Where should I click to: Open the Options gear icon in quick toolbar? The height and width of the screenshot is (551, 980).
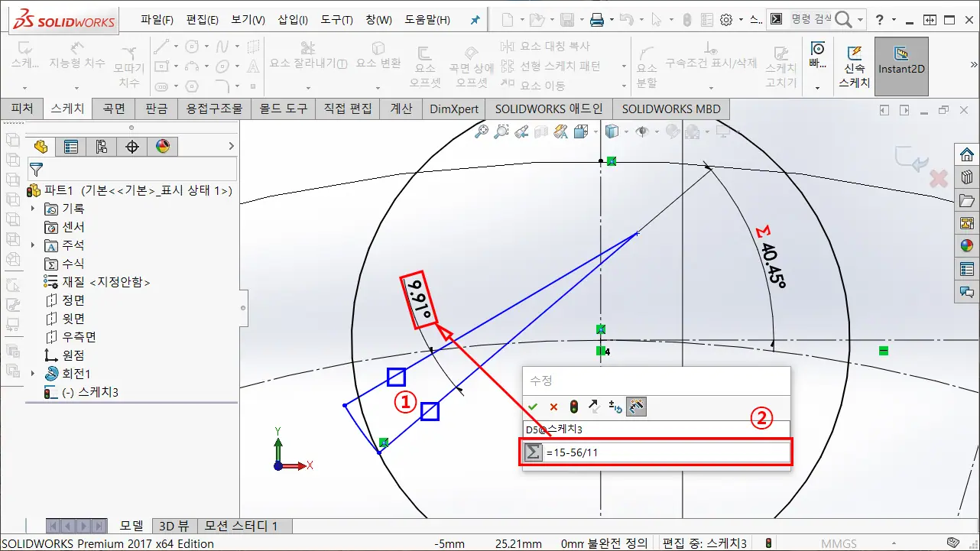(726, 20)
